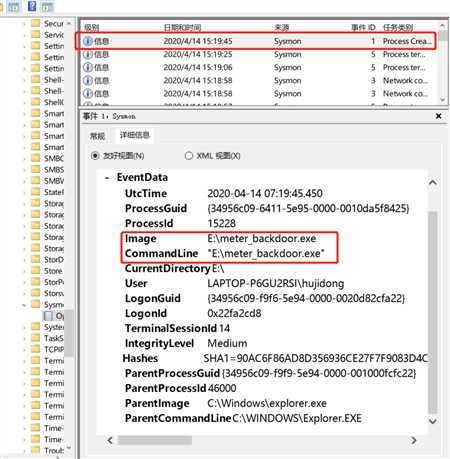Click the TaskS folder icon
Viewport: 450px width, 459px height.
coord(35,338)
